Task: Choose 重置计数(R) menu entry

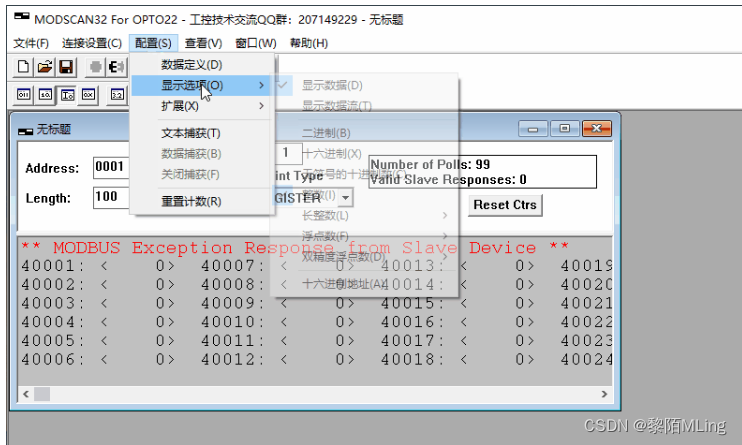Action: tap(202, 201)
